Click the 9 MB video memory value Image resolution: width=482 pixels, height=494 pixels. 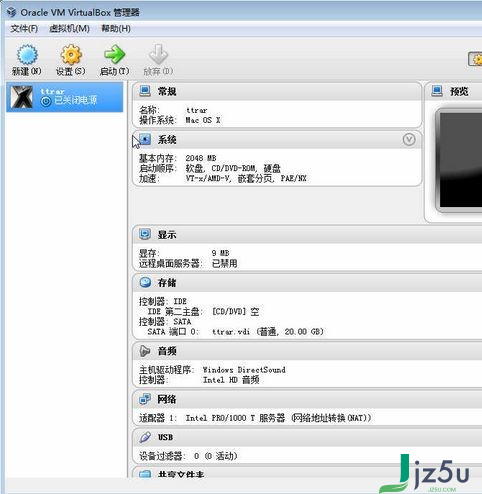pyautogui.click(x=220, y=253)
